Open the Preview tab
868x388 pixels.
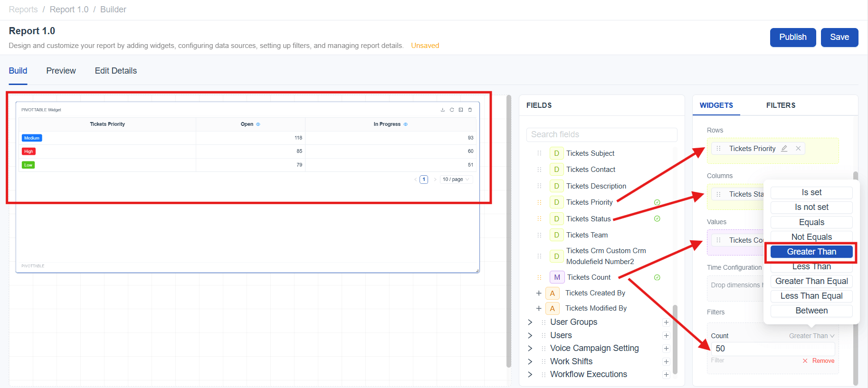click(61, 71)
